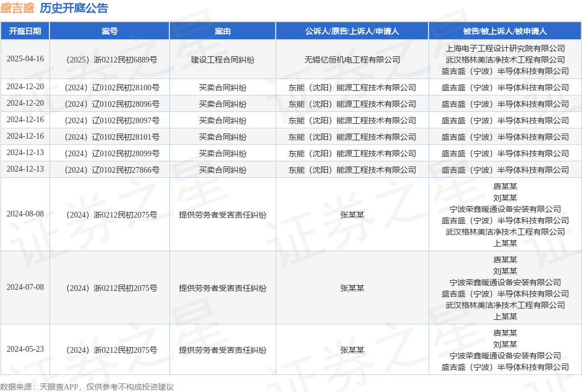Click "提供劳务者受害责任纠纷" in the 2024-07-08 row
The height and width of the screenshot is (392, 582).
(223, 288)
